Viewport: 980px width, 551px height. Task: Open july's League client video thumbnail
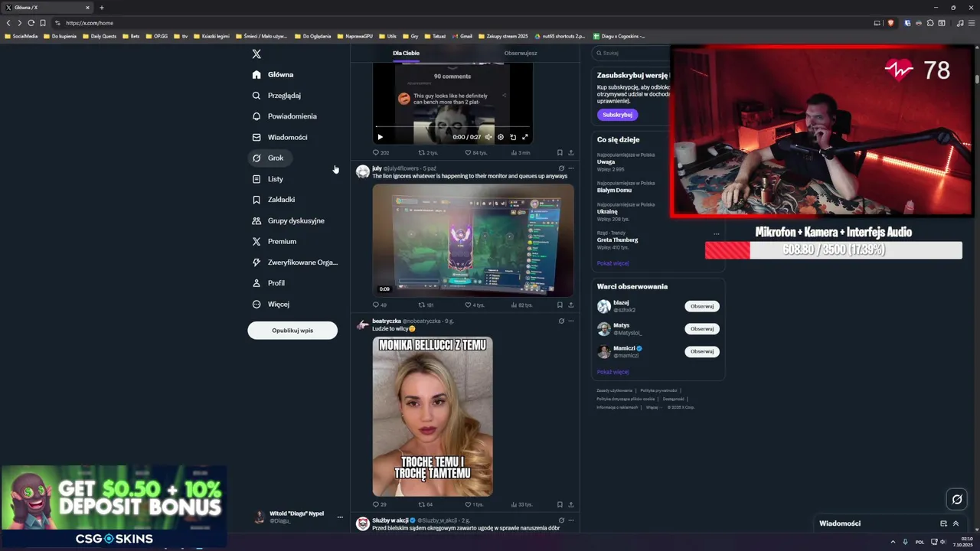[473, 240]
